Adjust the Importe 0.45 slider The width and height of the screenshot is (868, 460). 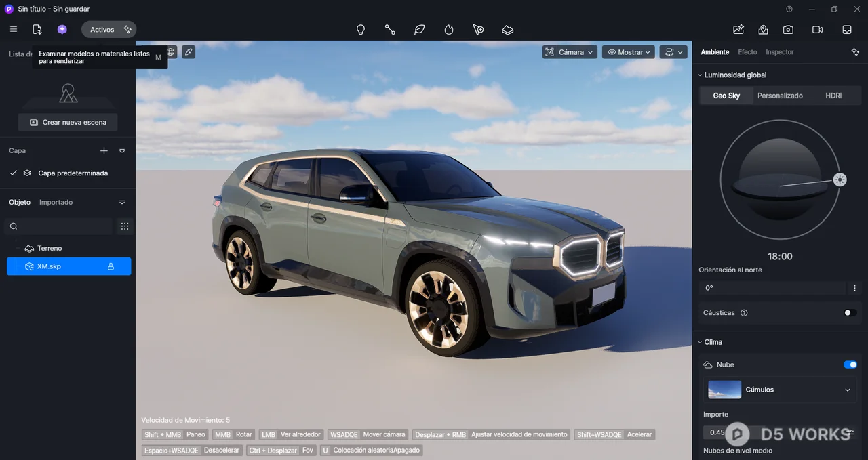[772, 432]
